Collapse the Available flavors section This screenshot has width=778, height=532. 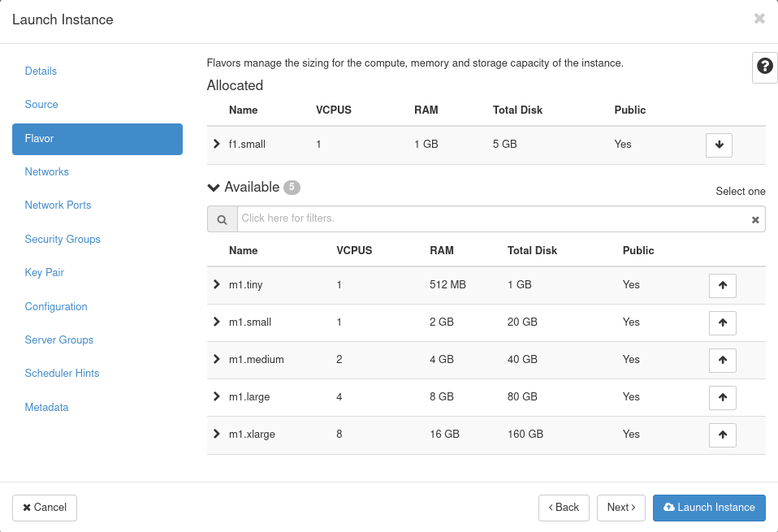(214, 188)
